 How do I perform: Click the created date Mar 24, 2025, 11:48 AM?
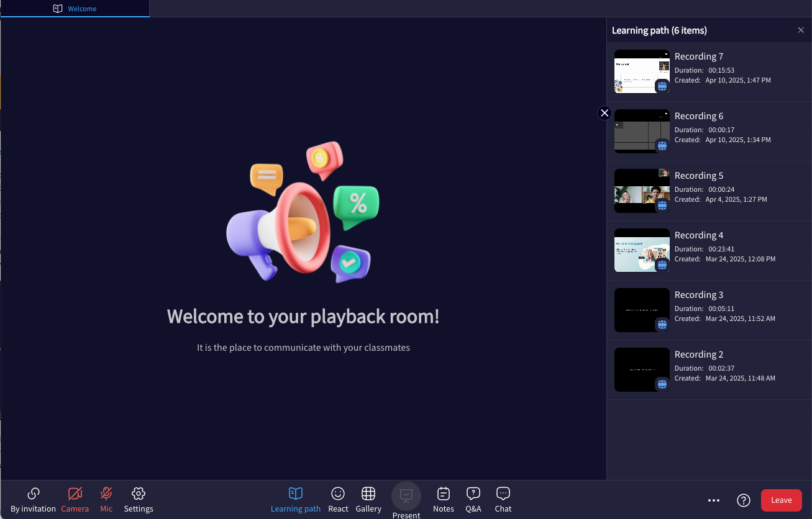[741, 378]
